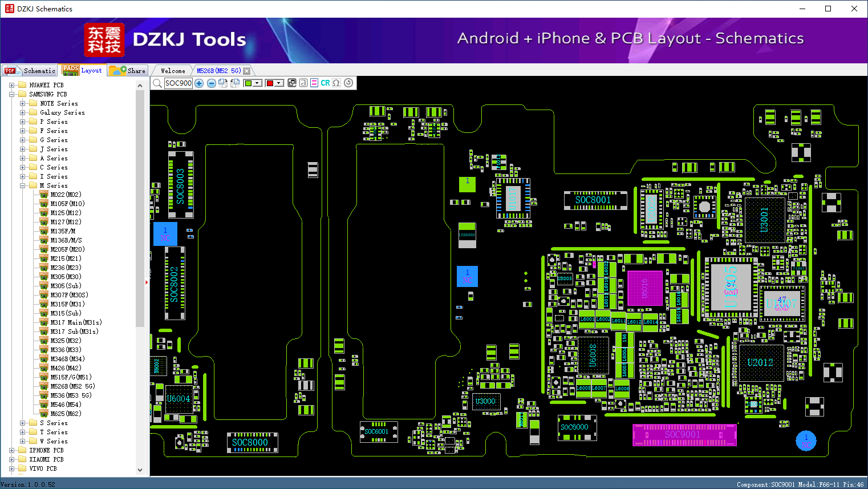
Task: Toggle the cyan CR toolbar button
Action: click(325, 83)
